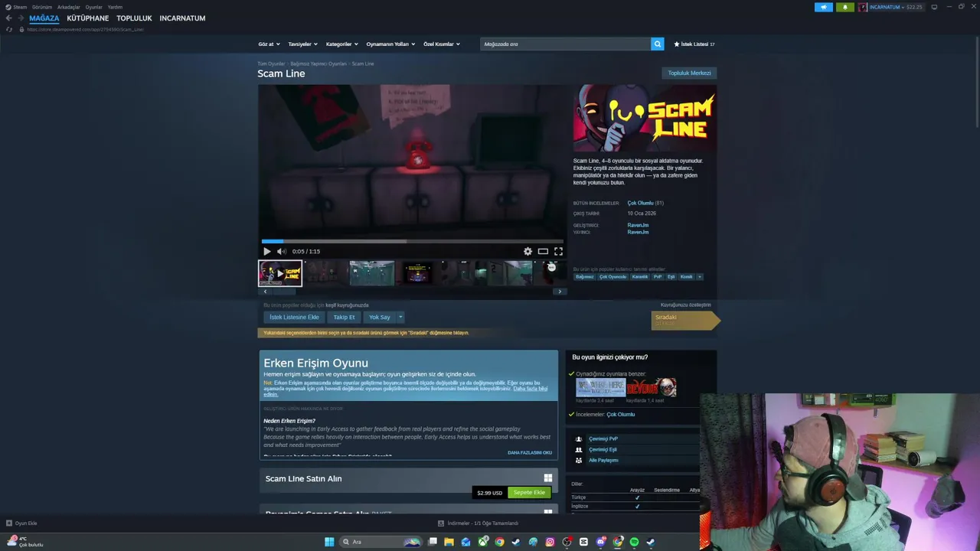The image size is (980, 551).
Task: Open the Yok Say options arrow
Action: [x=400, y=317]
